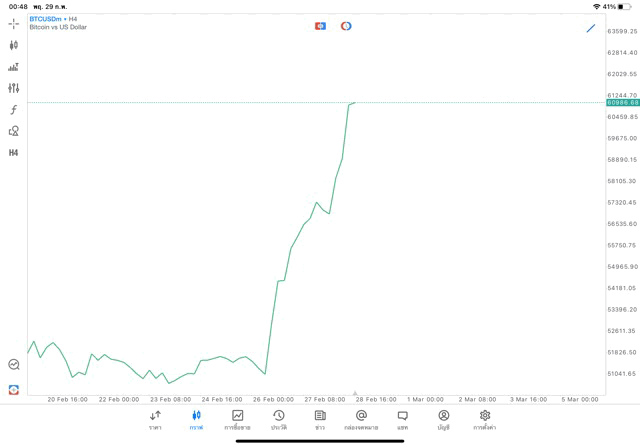Click the red-blue trade icon at chart top
Viewport: 640px width, 447px height.
(x=320, y=26)
